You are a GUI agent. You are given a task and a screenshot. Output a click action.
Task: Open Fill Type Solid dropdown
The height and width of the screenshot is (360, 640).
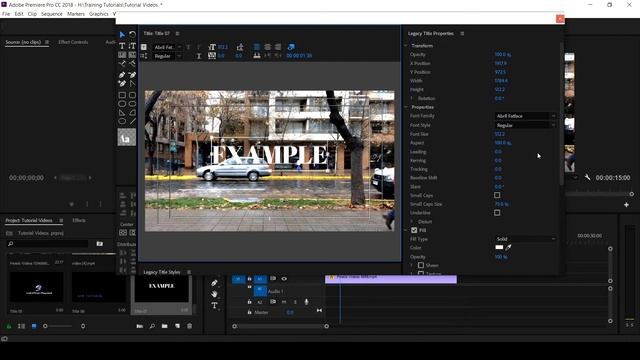526,239
